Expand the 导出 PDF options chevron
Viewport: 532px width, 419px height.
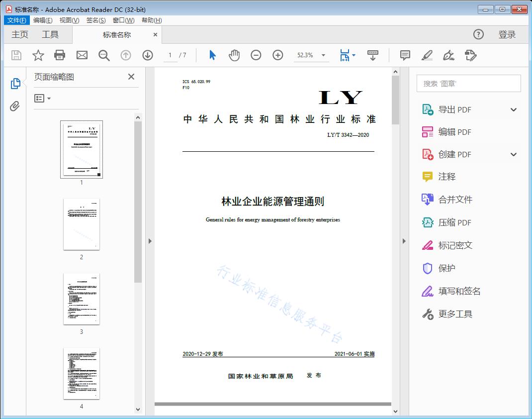(513, 109)
